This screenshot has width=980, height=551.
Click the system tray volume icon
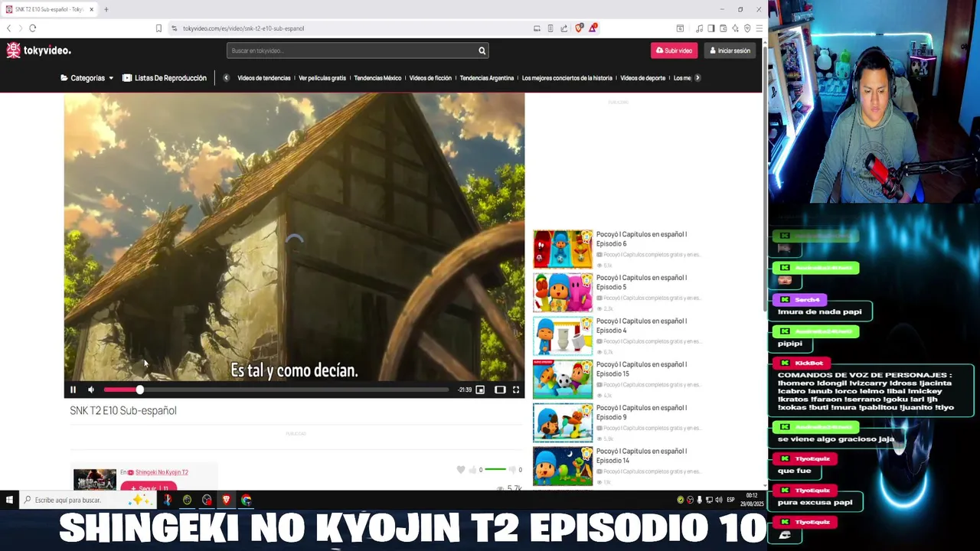(718, 500)
